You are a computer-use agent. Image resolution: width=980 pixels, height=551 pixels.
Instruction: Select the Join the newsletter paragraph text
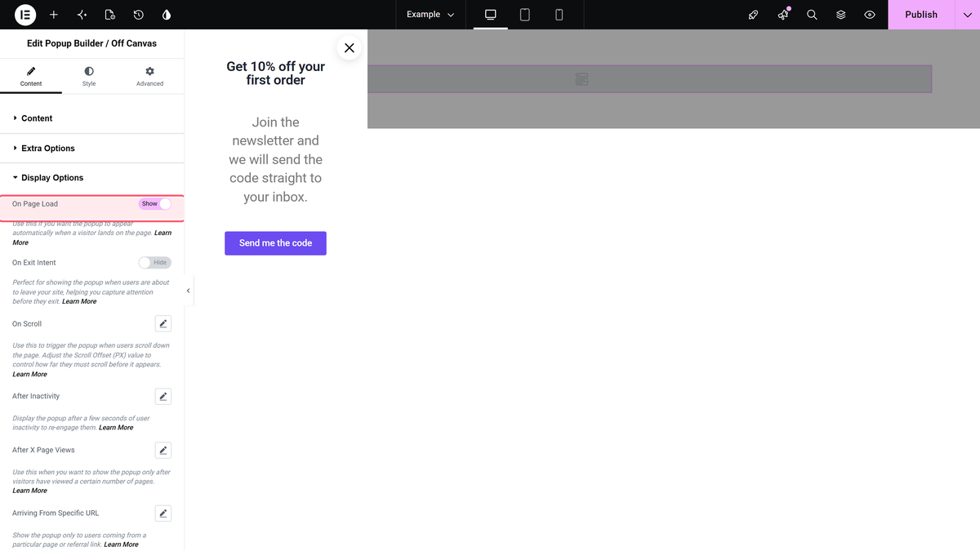[x=275, y=160]
